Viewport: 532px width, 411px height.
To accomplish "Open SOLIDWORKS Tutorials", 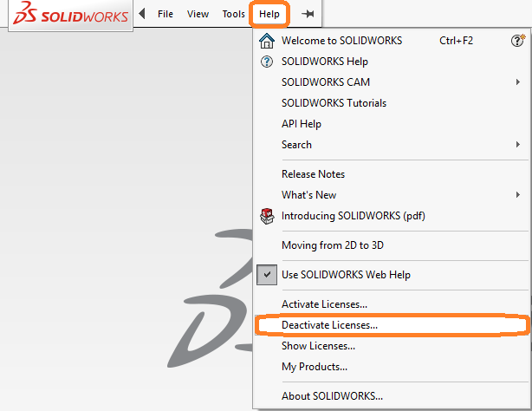I will [334, 103].
